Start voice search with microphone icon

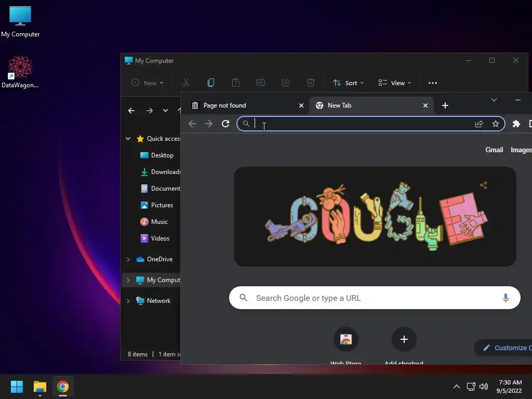coord(506,298)
